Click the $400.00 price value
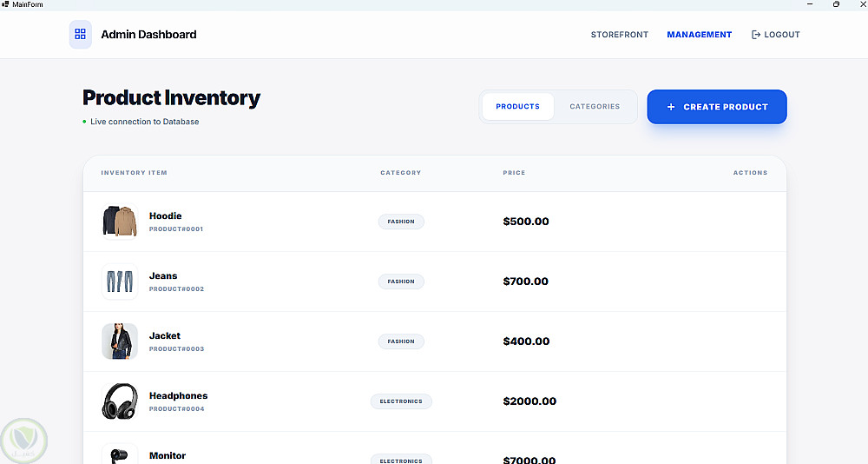 (526, 341)
